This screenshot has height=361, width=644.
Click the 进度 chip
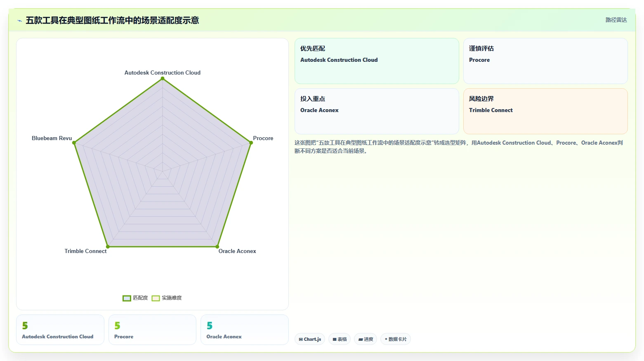[x=366, y=339]
